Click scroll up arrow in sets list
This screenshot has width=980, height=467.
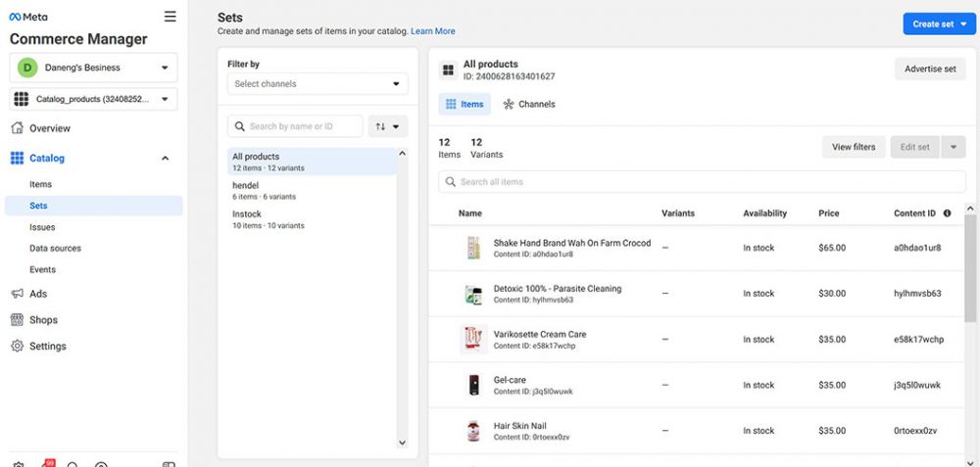(x=402, y=153)
